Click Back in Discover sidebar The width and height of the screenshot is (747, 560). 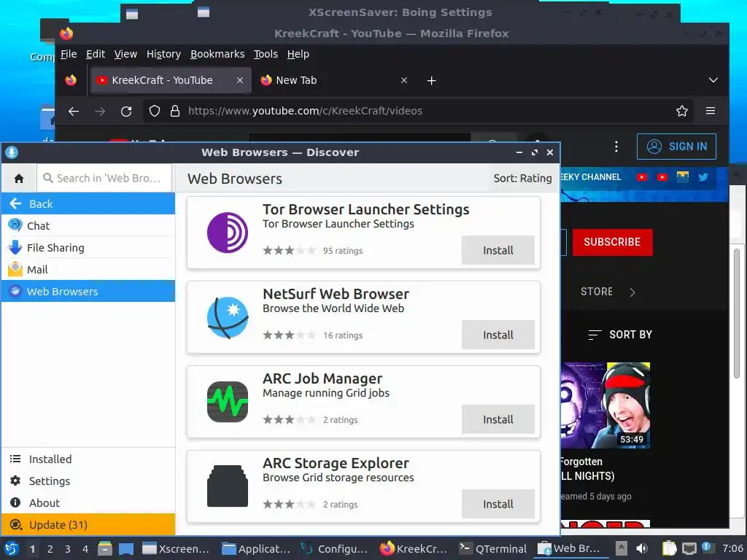(x=88, y=204)
